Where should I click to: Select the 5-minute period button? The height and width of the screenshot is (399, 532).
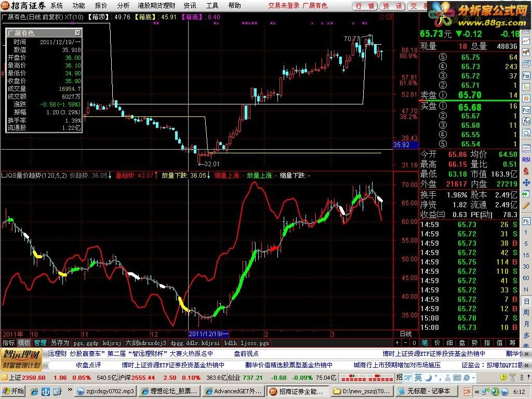coord(526,244)
